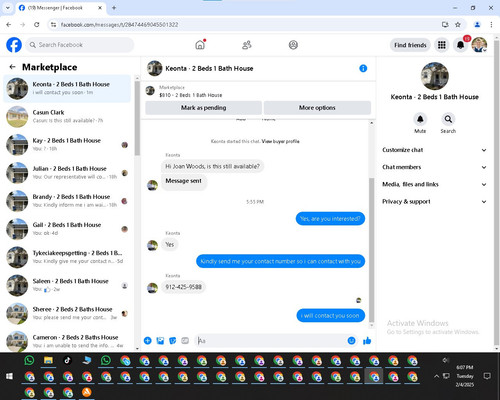Open the Gail conversation
Image resolution: width=500 pixels, height=400 pixels.
67,229
